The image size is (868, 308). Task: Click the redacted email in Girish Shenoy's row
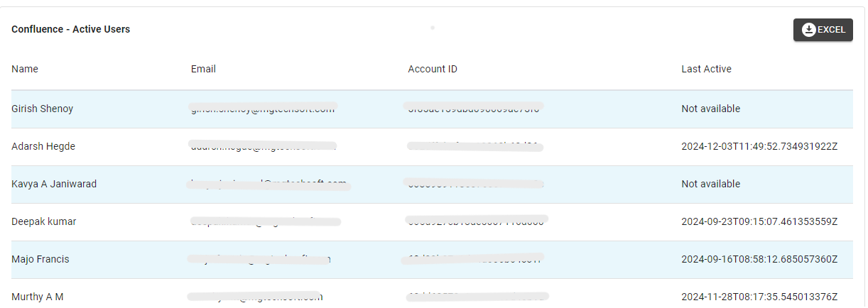pos(262,109)
